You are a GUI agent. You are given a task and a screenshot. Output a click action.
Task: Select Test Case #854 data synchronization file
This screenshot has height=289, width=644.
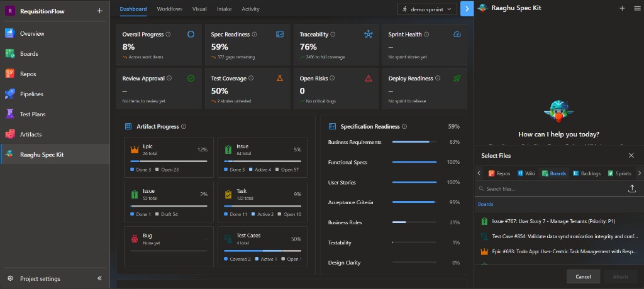559,236
